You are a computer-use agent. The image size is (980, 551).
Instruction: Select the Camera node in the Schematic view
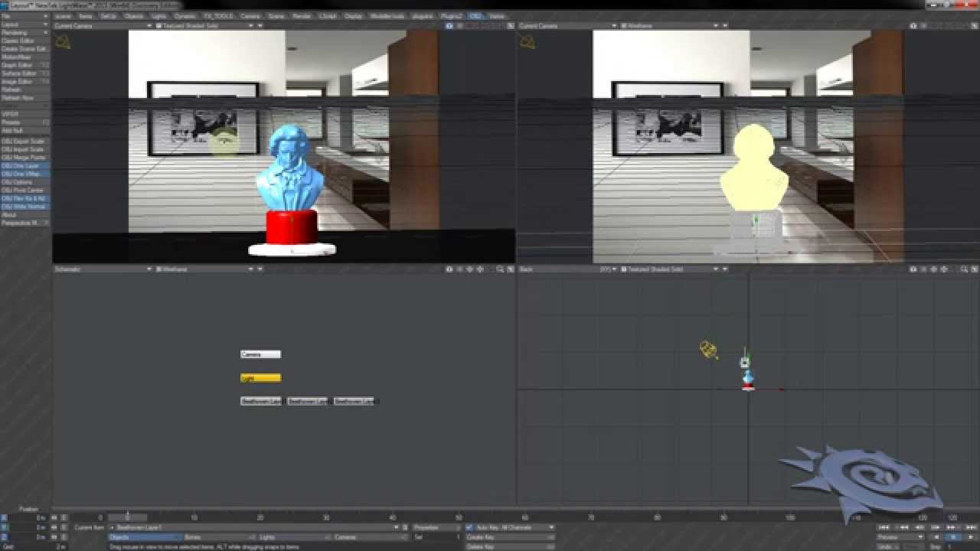click(260, 354)
